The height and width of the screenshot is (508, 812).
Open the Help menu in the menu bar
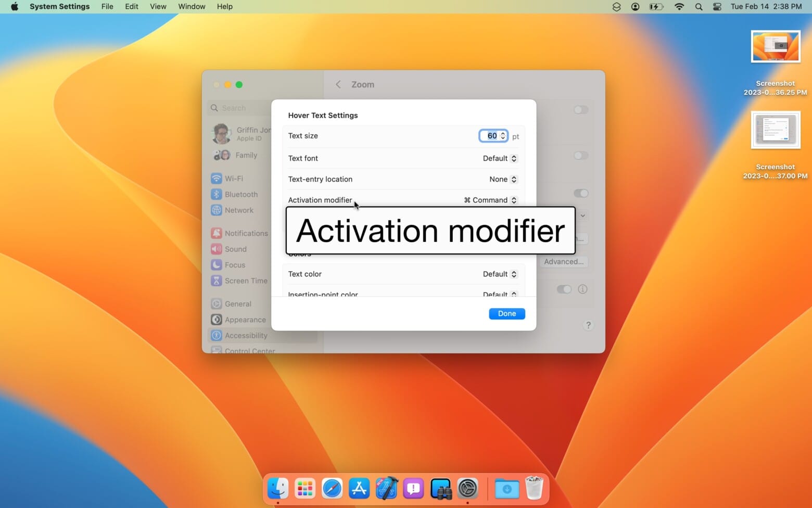click(x=224, y=7)
